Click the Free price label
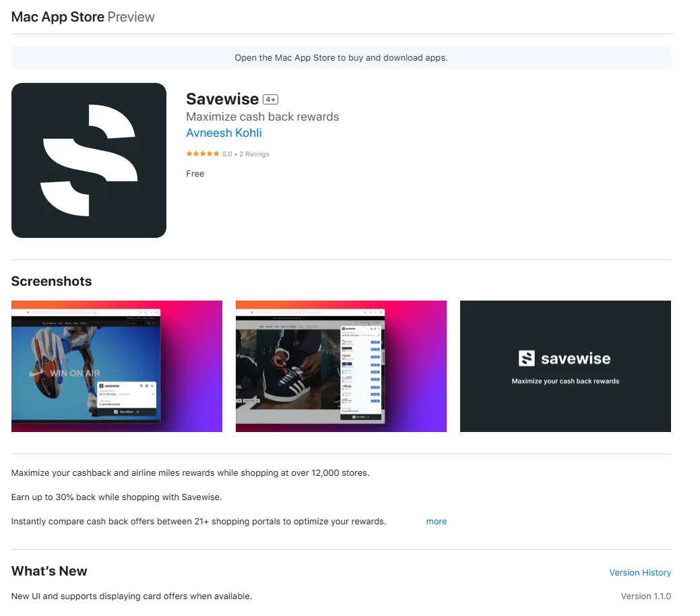The width and height of the screenshot is (700, 616). point(195,174)
